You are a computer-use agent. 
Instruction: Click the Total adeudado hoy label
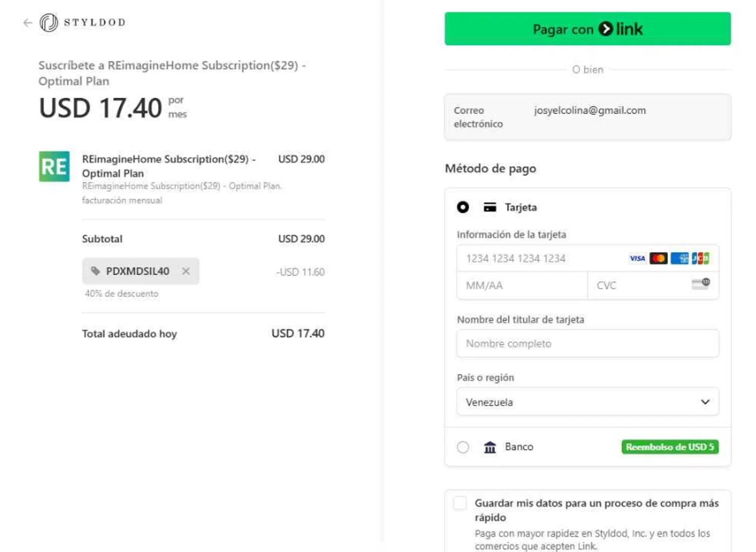(x=130, y=333)
